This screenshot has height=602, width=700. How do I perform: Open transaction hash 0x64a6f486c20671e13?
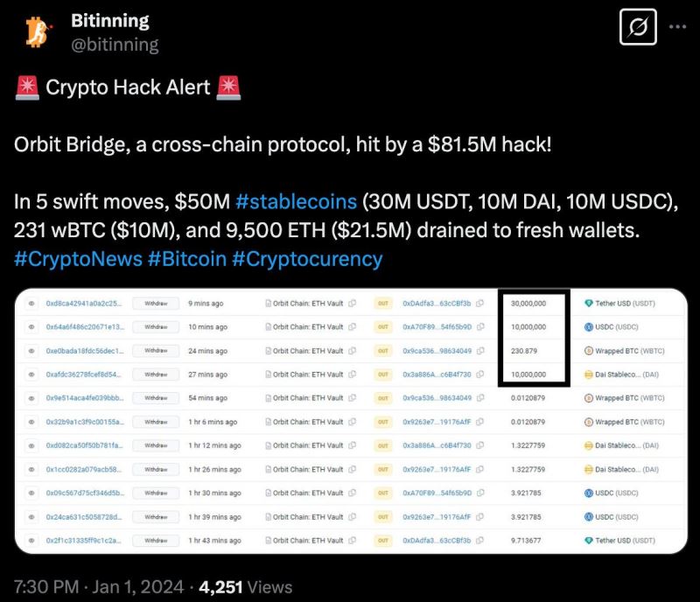point(85,327)
